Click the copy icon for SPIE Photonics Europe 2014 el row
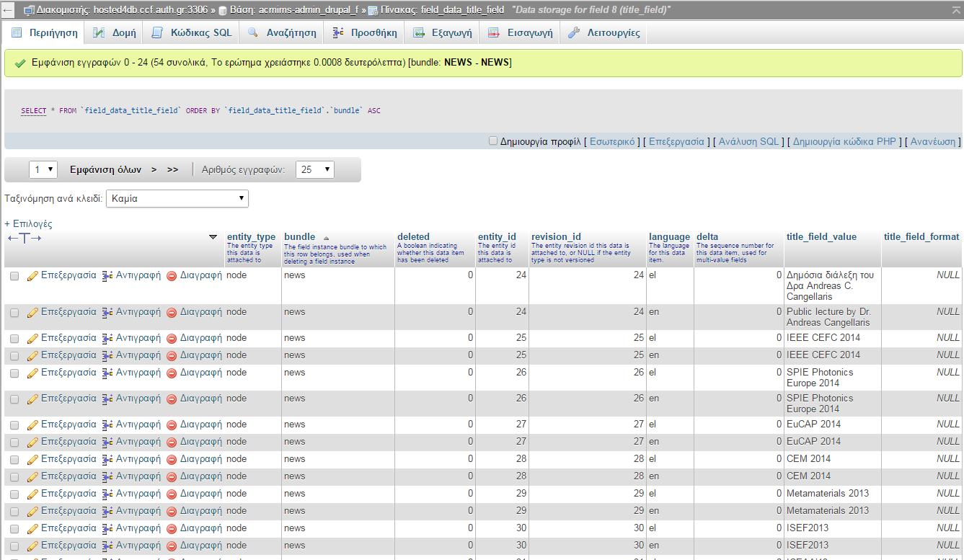Viewport: 964px width, 560px height. (x=107, y=373)
